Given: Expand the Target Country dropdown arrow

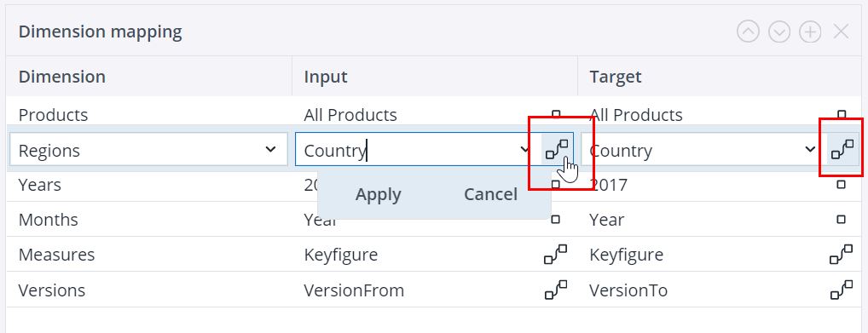Looking at the screenshot, I should pyautogui.click(x=810, y=149).
